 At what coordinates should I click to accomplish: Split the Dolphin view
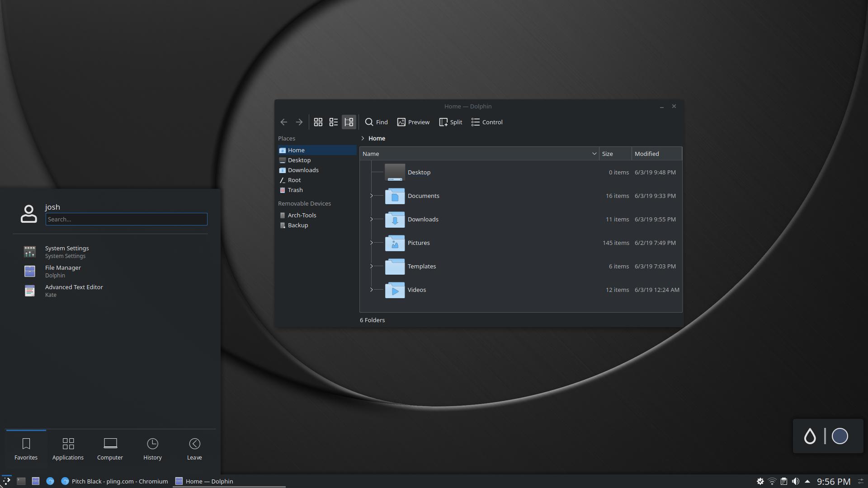click(x=451, y=122)
